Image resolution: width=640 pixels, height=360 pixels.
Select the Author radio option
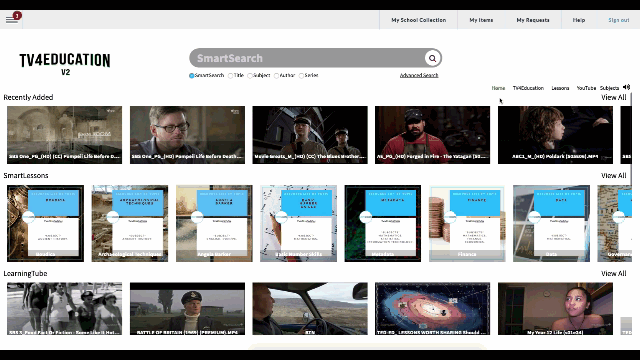click(276, 76)
